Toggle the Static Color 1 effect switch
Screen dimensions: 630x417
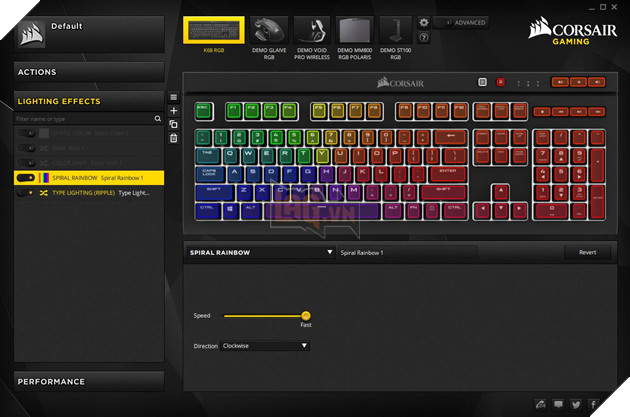[26, 133]
